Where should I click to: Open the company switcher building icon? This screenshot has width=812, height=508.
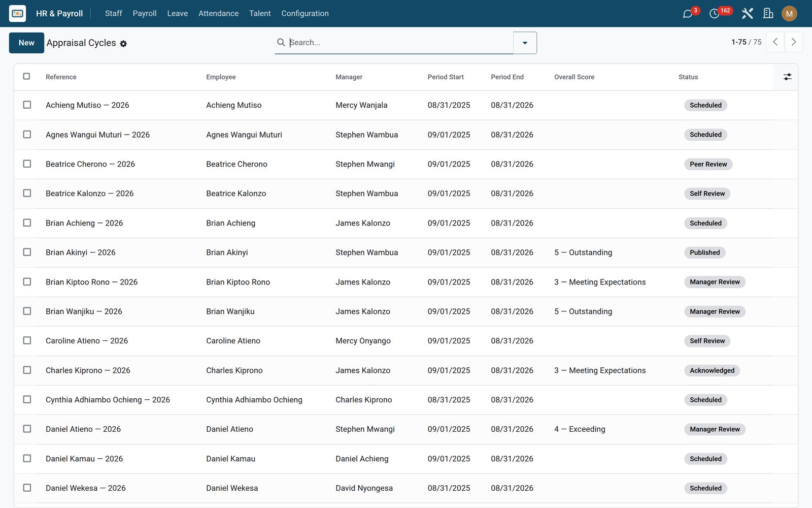pos(768,14)
